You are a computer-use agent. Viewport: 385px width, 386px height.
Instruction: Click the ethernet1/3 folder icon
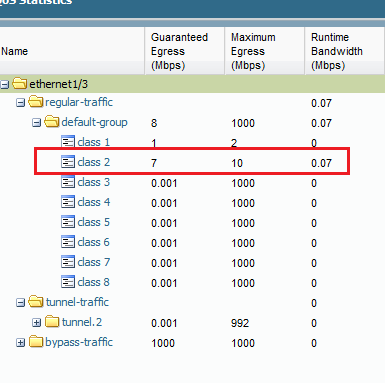(20, 83)
